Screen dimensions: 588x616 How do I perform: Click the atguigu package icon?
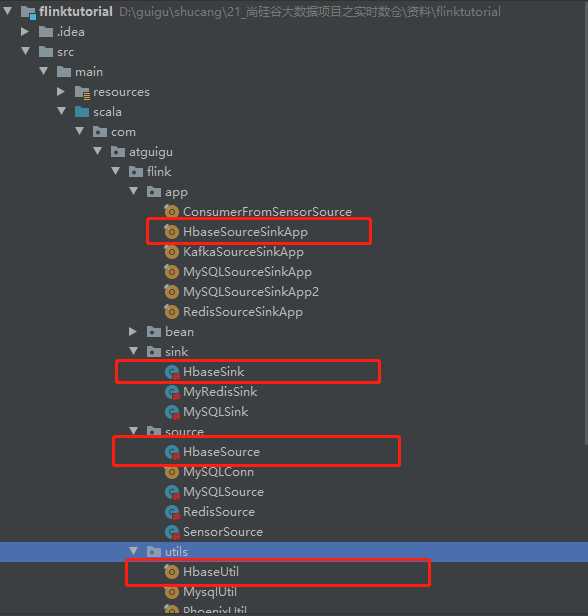[118, 152]
